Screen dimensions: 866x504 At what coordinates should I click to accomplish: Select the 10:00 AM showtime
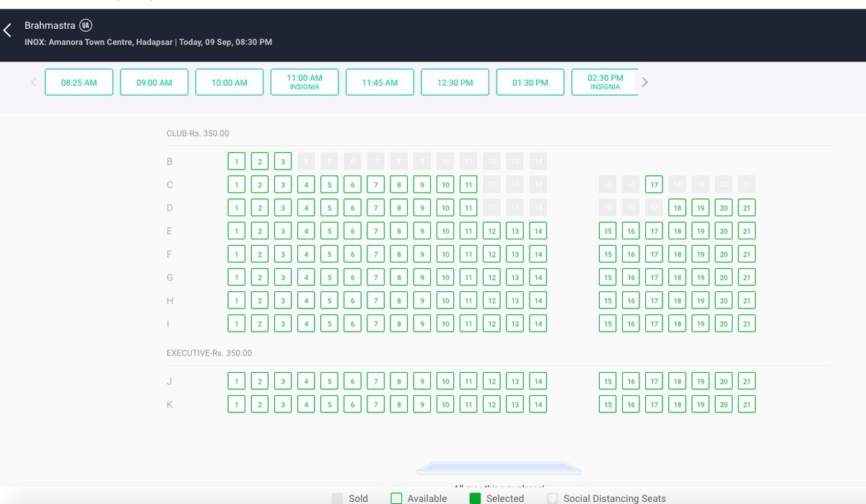pos(229,82)
